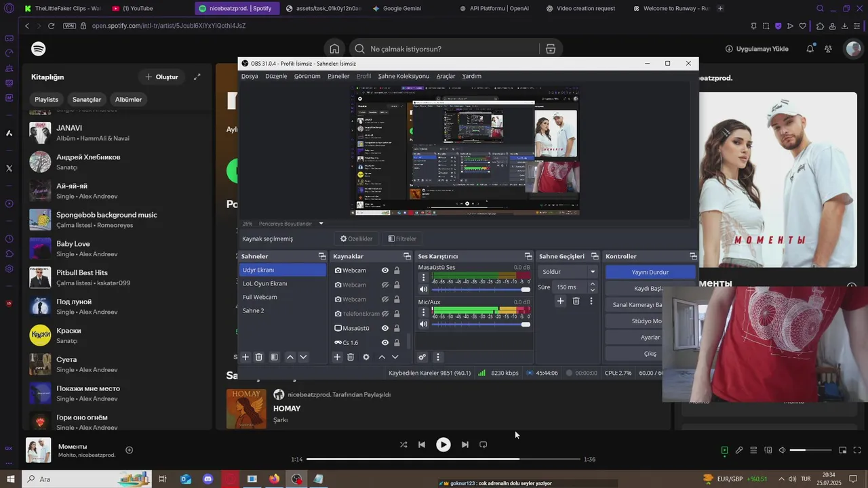868x488 pixels.
Task: Open Görünüm menu in OBS
Action: click(307, 76)
